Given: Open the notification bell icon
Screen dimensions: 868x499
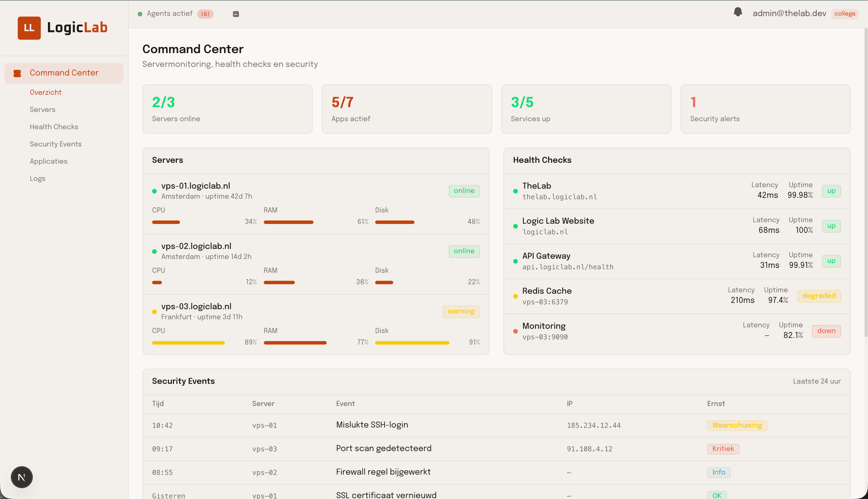Looking at the screenshot, I should tap(738, 12).
